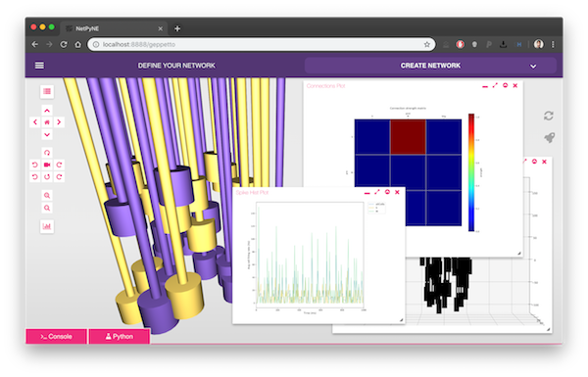Reload the browser page
588x377 pixels.
pos(64,44)
